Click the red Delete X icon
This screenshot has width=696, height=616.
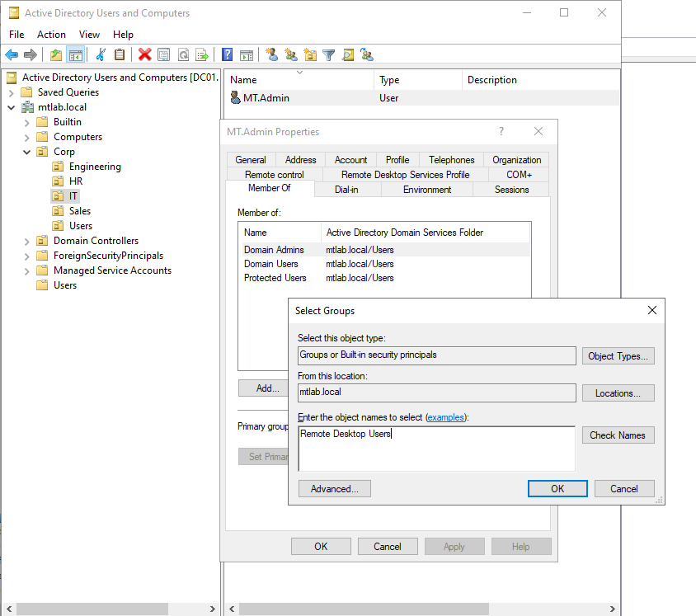click(144, 54)
